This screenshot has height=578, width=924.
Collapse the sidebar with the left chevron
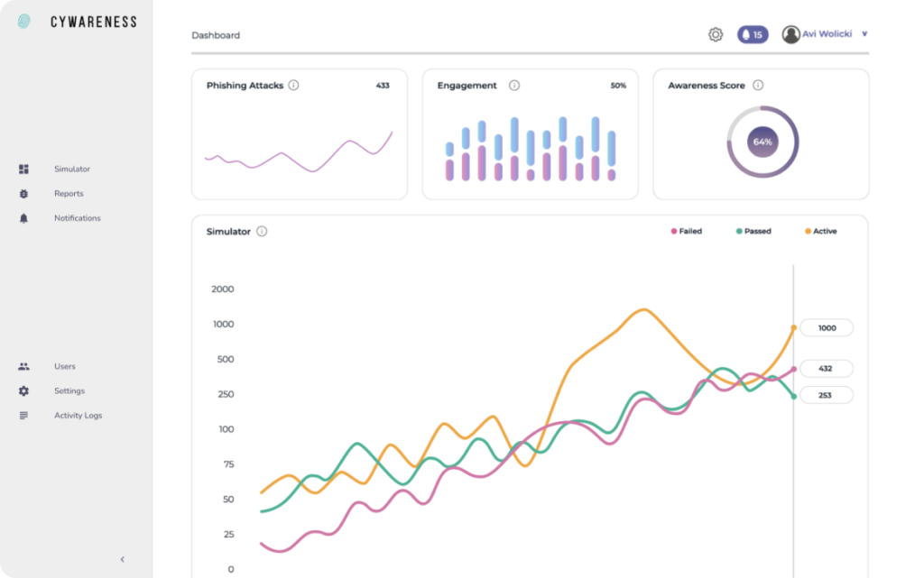click(123, 559)
